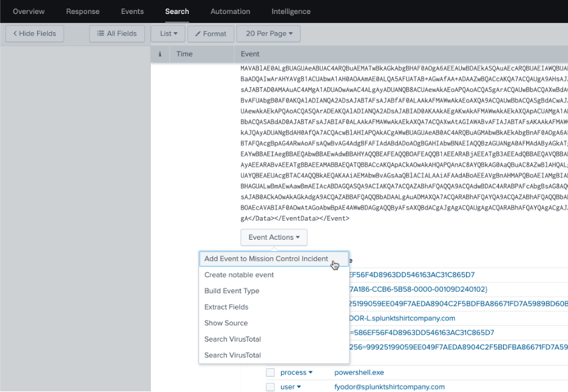Screen dimensions: 568x392
Task: Click the All Fields list icon
Action: tap(100, 33)
